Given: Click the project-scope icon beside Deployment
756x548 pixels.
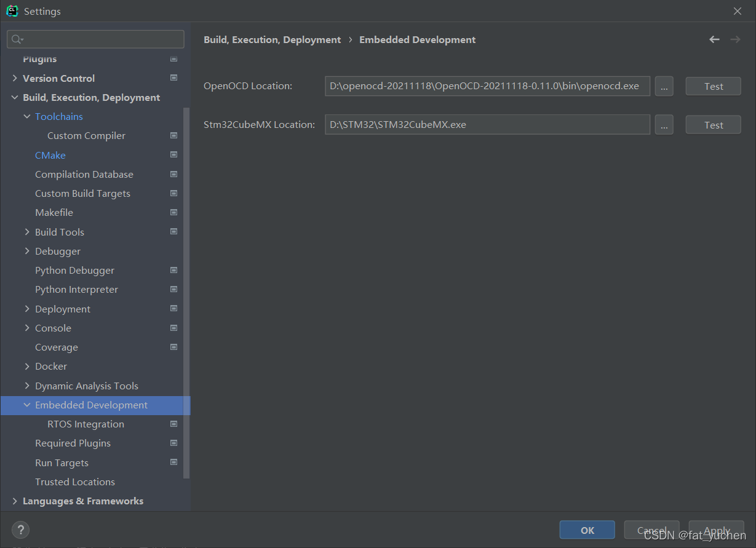Looking at the screenshot, I should 173,309.
